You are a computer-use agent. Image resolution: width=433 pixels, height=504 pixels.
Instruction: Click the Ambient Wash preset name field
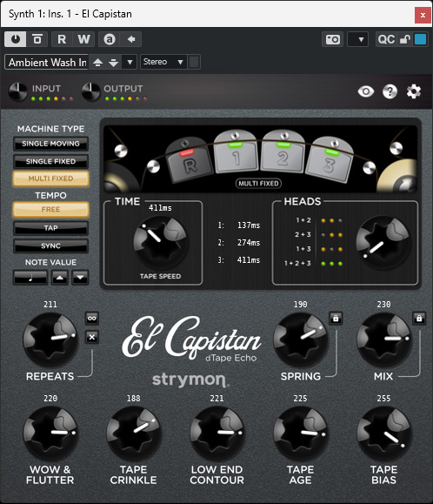tap(47, 62)
